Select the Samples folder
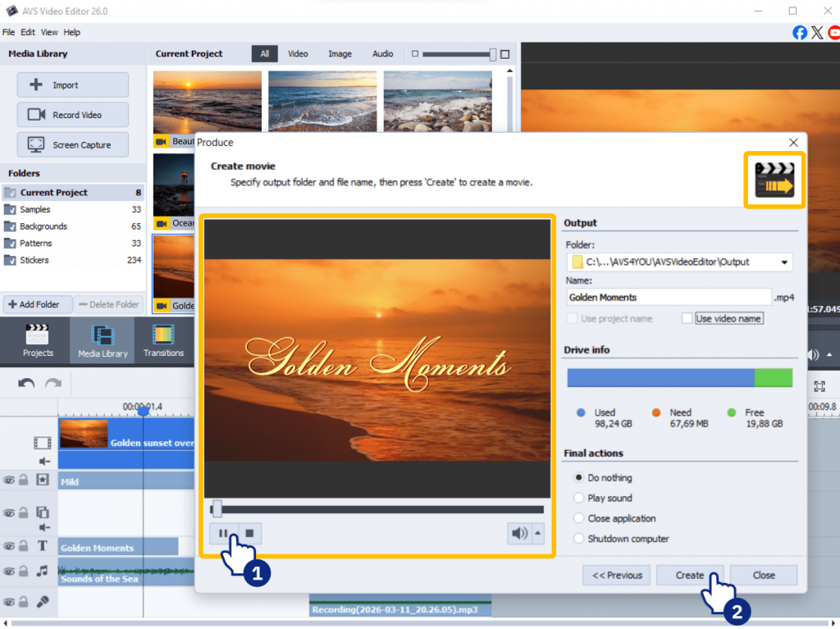 tap(73, 209)
